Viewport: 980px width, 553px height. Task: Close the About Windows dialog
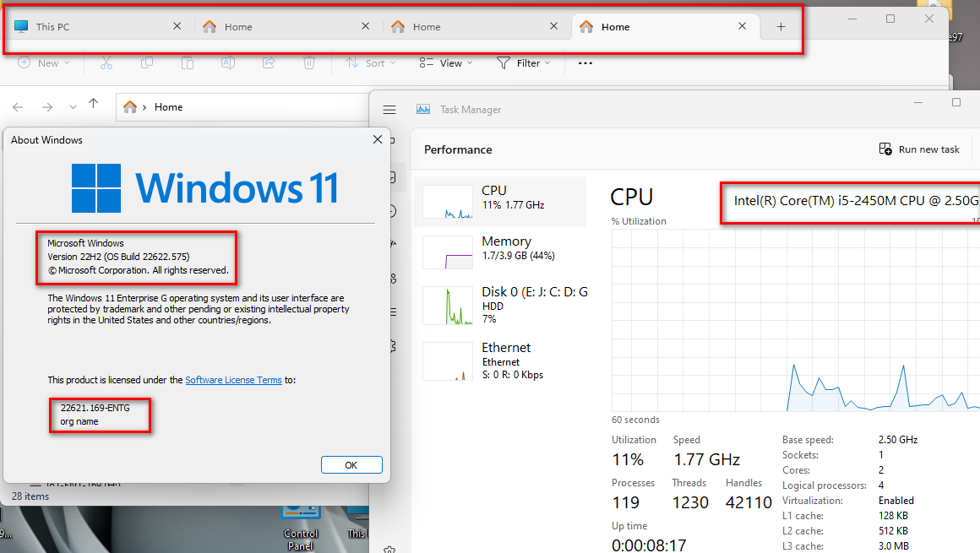click(x=378, y=139)
